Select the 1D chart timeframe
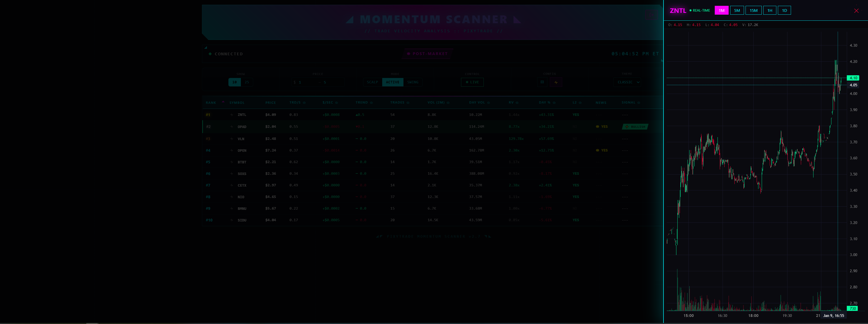Viewport: 868px width, 324px height. (784, 10)
